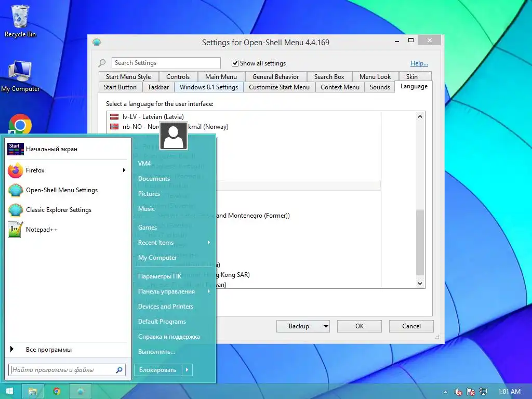Open Chrome from the taskbar
The image size is (532, 399).
tap(57, 392)
